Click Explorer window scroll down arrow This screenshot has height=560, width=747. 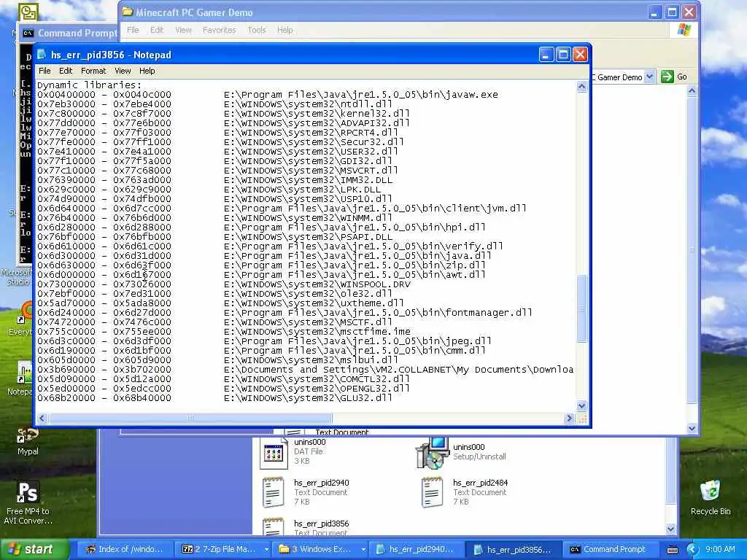pyautogui.click(x=692, y=428)
